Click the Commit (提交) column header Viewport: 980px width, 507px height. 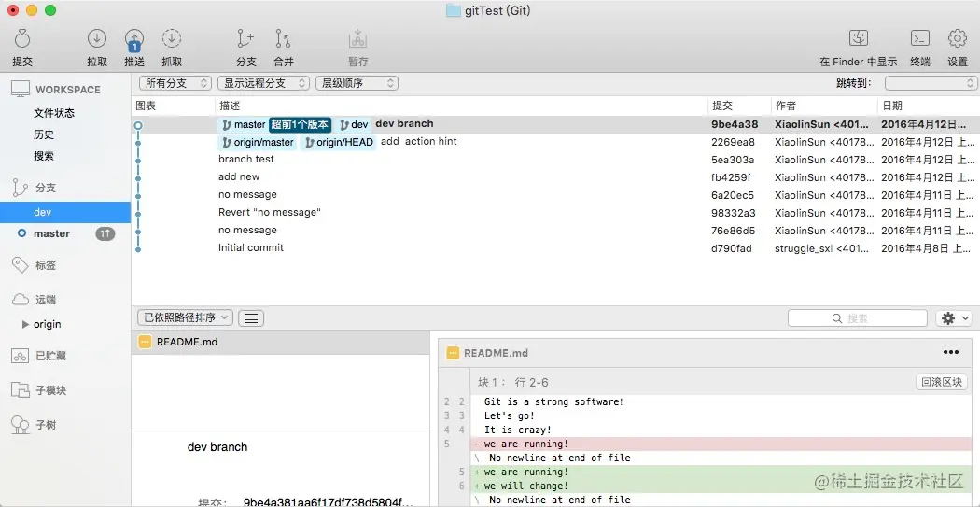coord(739,106)
